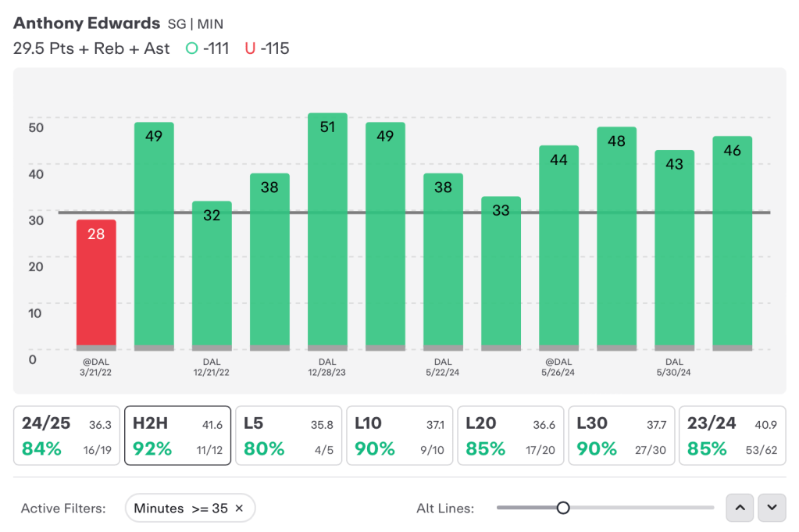Viewport: 799px width, 532px height.
Task: Click the Minutes >= 35 filter chip
Action: pos(190,508)
